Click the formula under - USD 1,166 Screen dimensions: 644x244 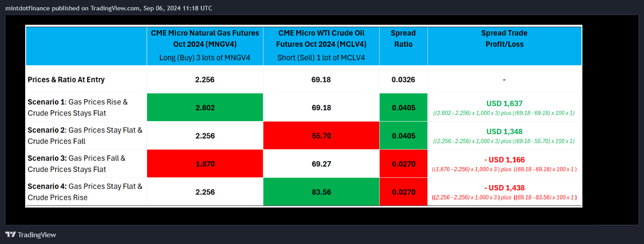click(x=504, y=169)
